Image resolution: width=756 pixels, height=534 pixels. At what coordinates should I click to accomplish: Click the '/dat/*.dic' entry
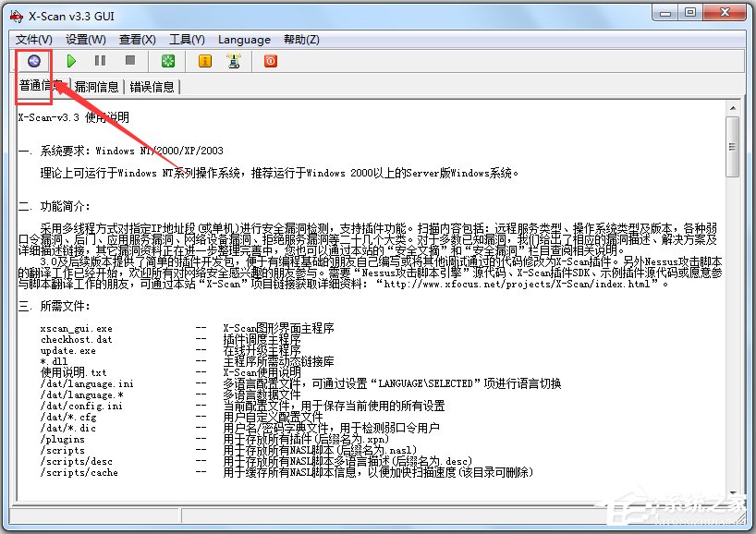(68, 428)
